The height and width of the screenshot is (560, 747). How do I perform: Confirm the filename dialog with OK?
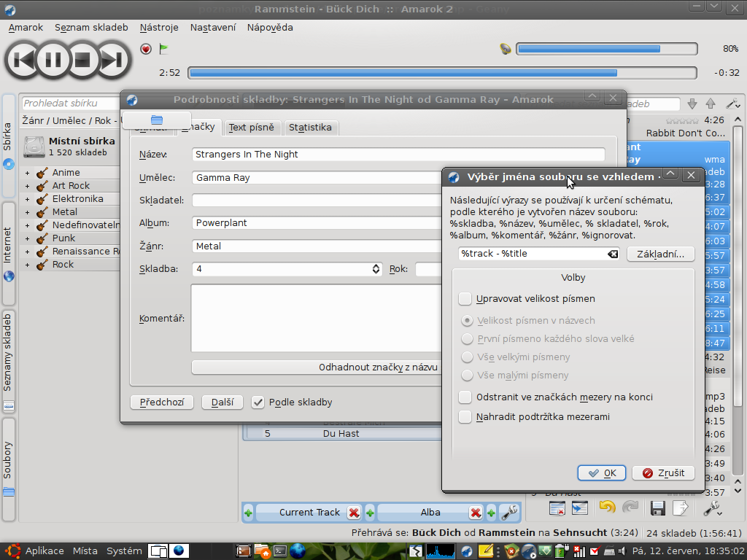click(x=602, y=473)
